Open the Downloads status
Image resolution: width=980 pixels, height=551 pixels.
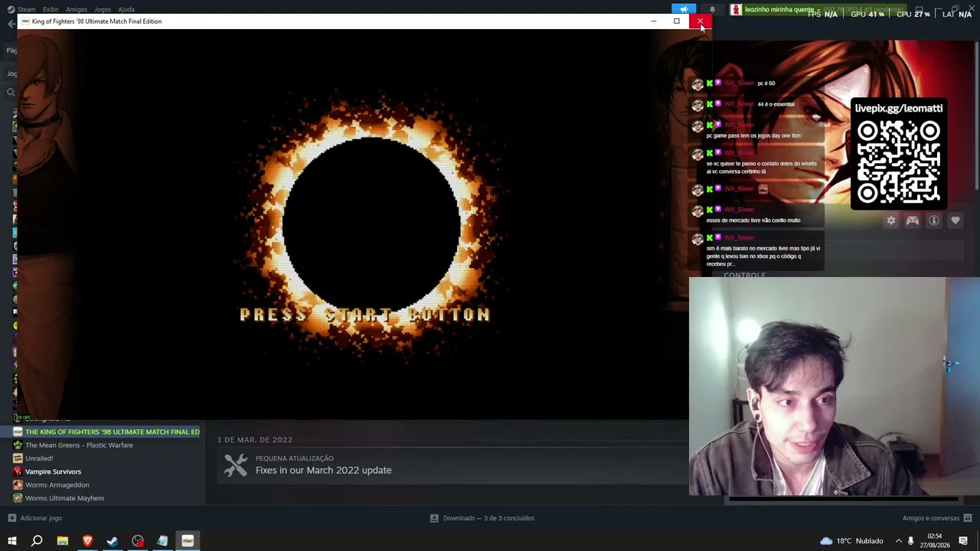pos(488,518)
